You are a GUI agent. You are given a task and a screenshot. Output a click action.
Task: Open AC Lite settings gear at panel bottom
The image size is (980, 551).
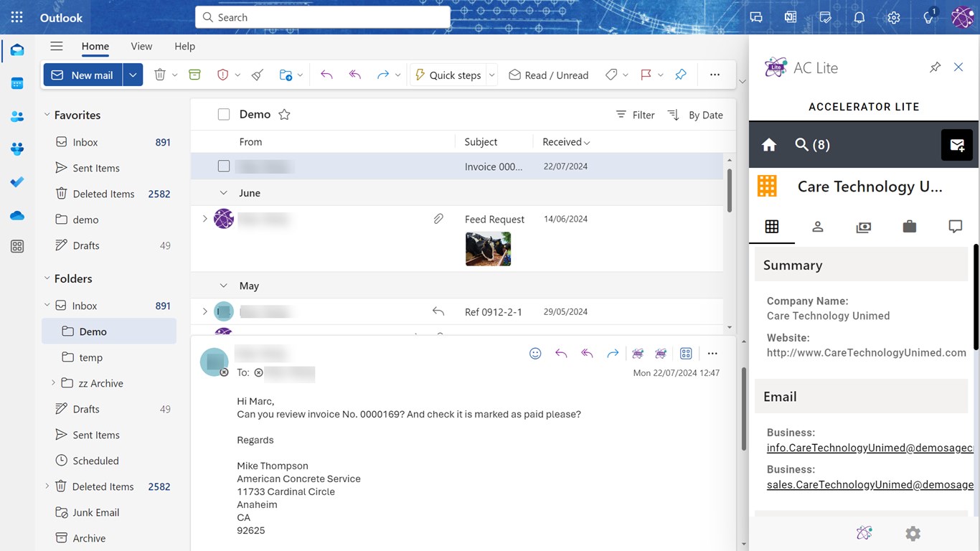(913, 533)
